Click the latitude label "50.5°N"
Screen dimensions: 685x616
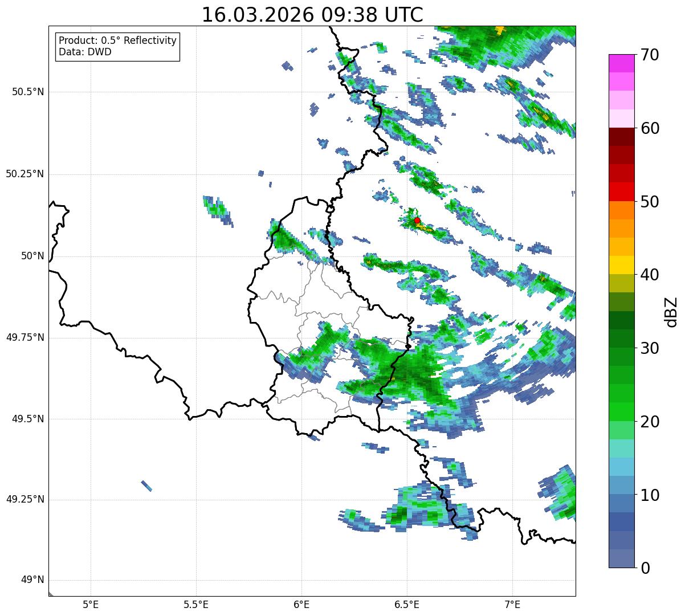click(x=28, y=92)
